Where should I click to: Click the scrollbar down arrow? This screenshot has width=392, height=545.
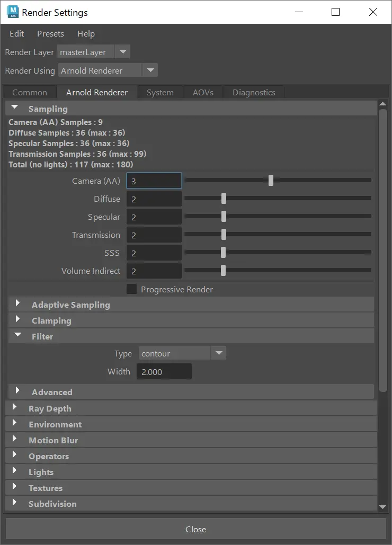pyautogui.click(x=382, y=507)
